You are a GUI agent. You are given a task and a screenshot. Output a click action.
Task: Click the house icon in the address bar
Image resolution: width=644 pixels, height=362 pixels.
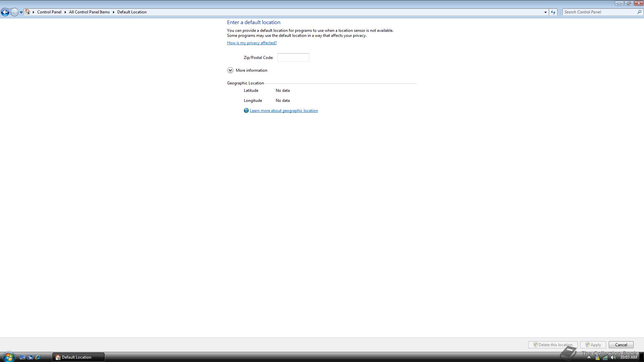28,12
